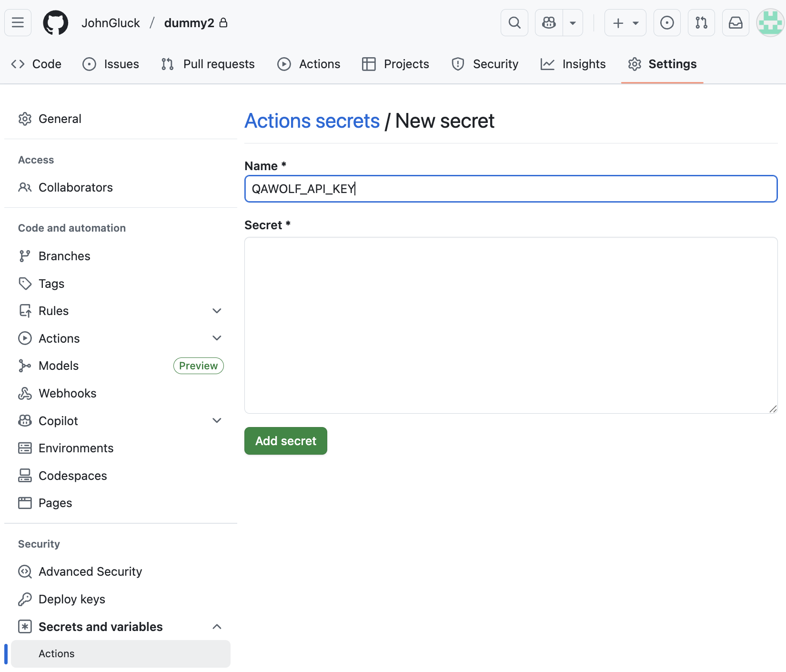Open Tags settings page
Image resolution: width=786 pixels, height=672 pixels.
coord(121,284)
